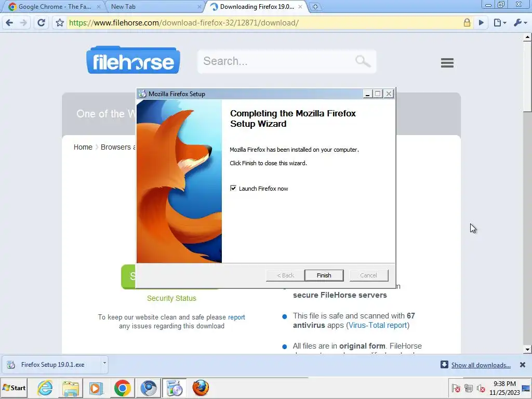Click the vertical scrollbar thumb
The image size is (532, 399).
point(527,77)
